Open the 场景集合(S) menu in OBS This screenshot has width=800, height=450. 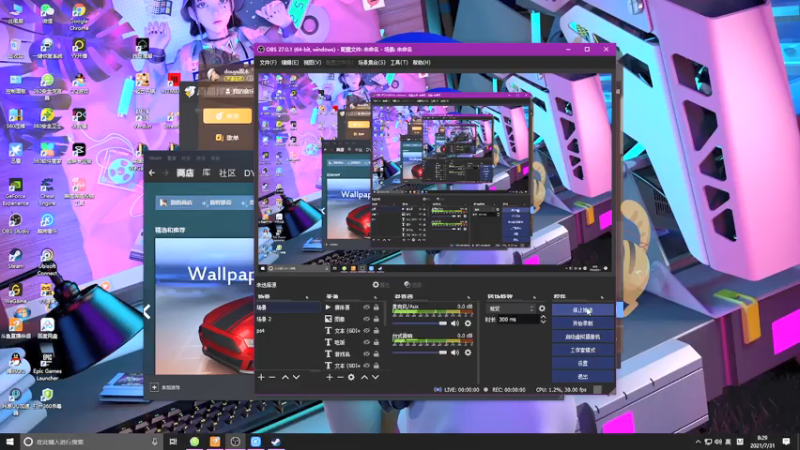tap(371, 63)
